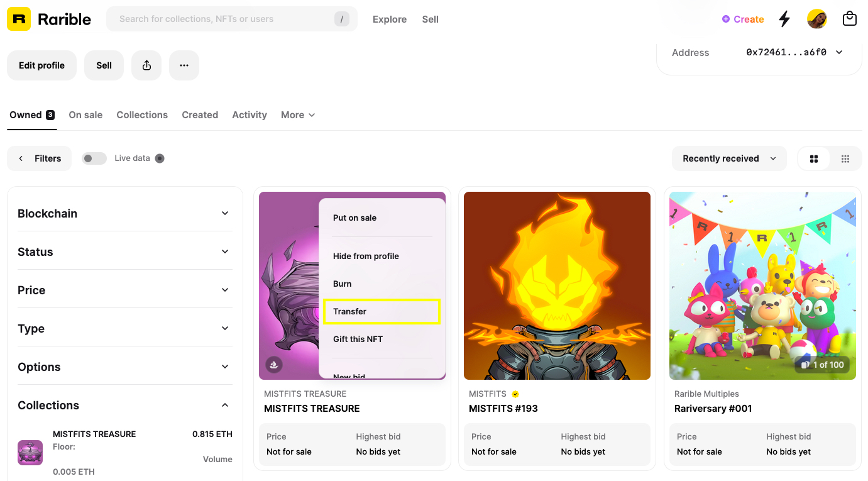Screen dimensions: 868x481
Task: Expand the Type filter section
Action: pyautogui.click(x=125, y=328)
